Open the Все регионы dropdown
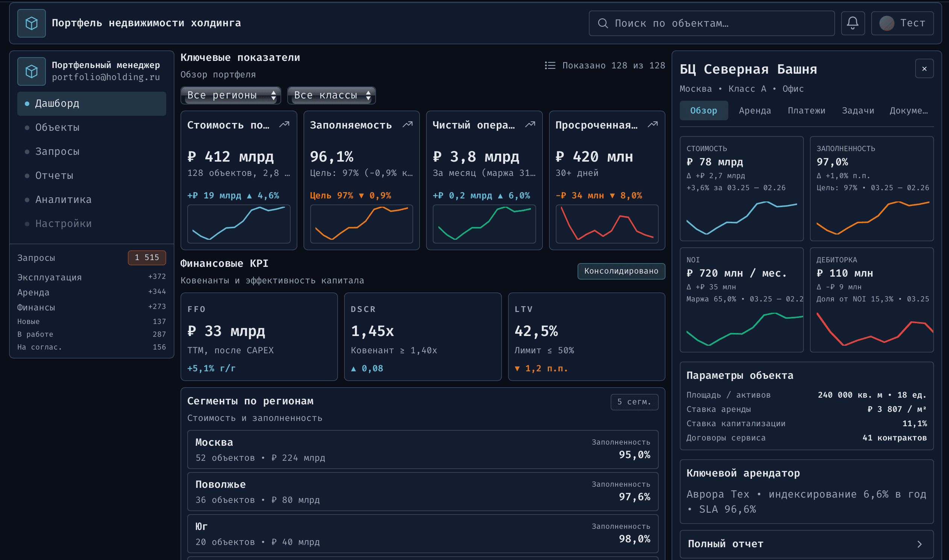Screen dimensions: 949x560 (x=230, y=95)
